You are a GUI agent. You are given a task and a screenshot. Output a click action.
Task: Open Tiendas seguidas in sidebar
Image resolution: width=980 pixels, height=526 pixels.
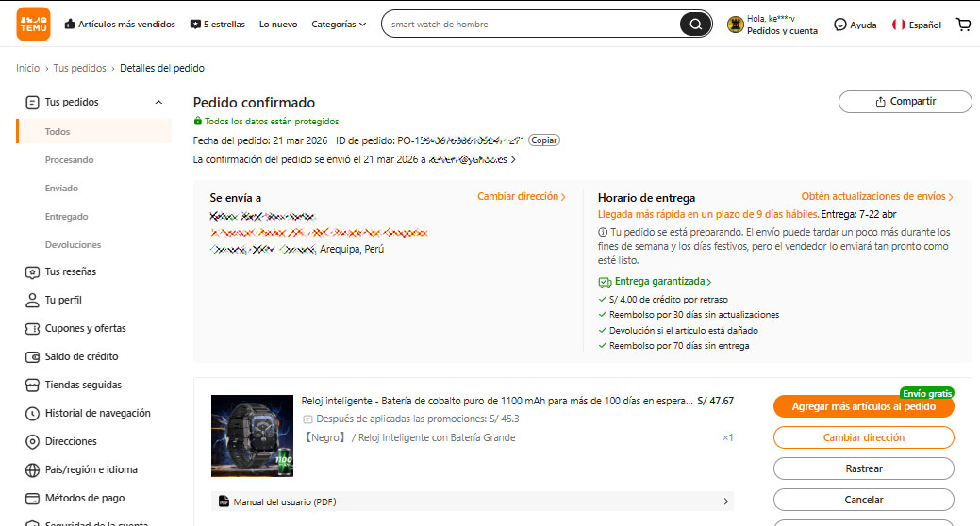tap(83, 385)
